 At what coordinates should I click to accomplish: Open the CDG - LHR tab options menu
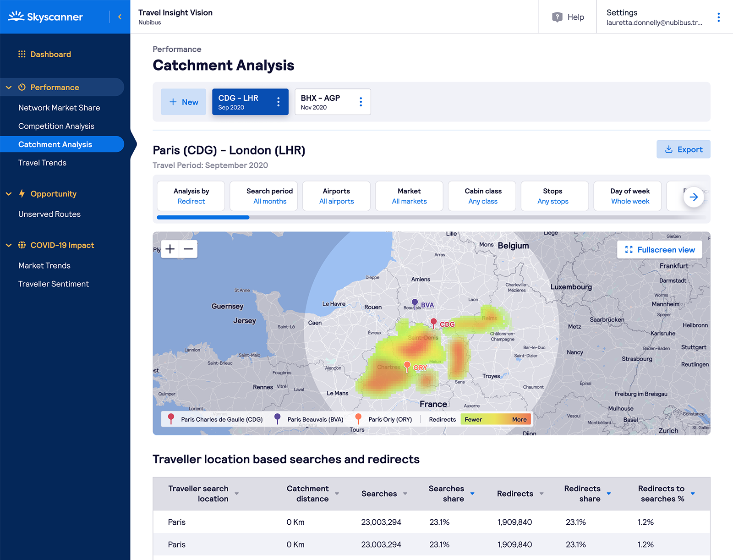pyautogui.click(x=278, y=102)
